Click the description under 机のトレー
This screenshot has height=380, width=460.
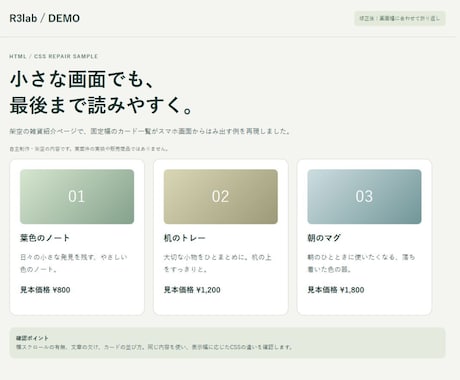pos(218,263)
